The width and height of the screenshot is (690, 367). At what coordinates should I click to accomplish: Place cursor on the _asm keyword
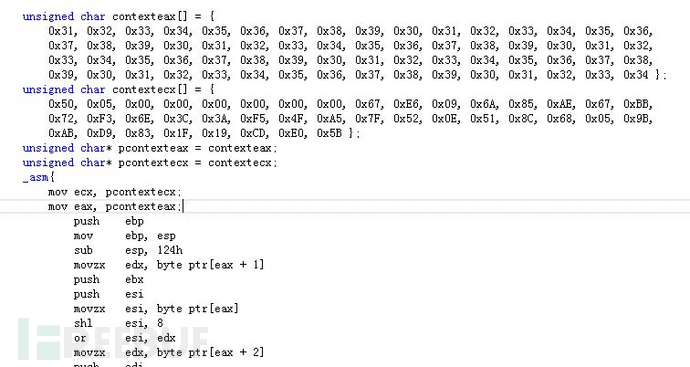[36, 177]
